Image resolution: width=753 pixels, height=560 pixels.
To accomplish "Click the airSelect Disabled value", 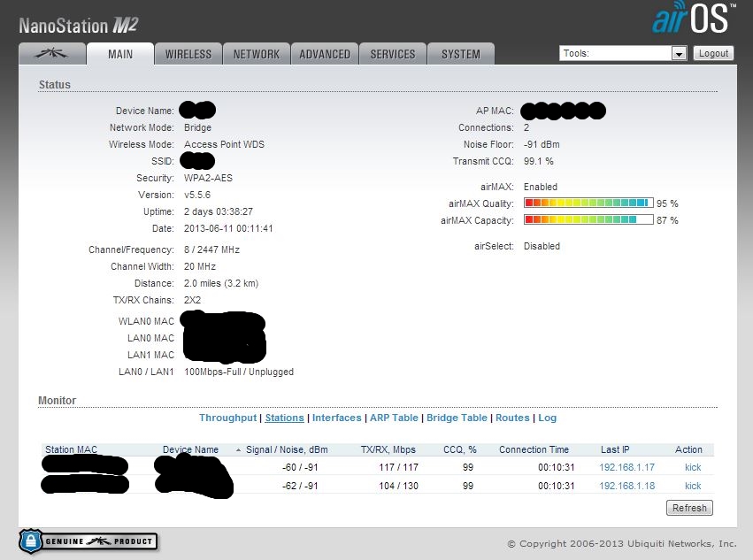I will 542,246.
